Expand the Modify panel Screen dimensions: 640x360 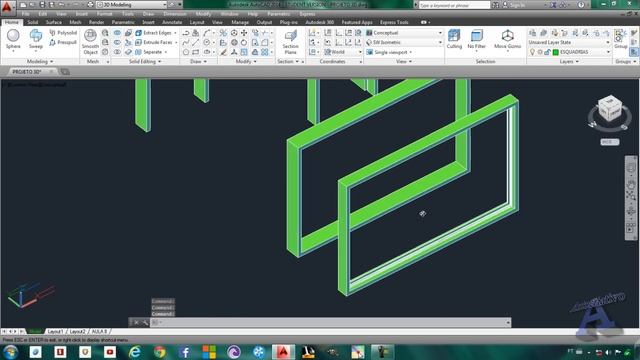coord(246,62)
